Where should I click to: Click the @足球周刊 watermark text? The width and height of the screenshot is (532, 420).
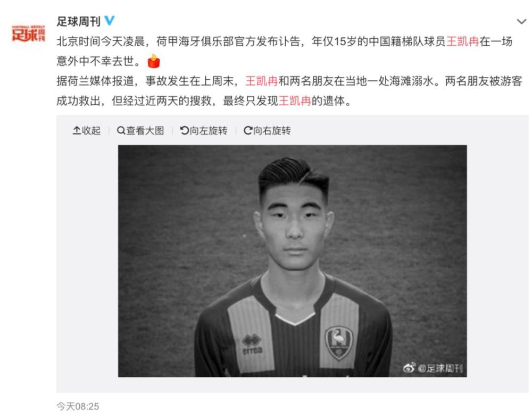click(x=440, y=368)
